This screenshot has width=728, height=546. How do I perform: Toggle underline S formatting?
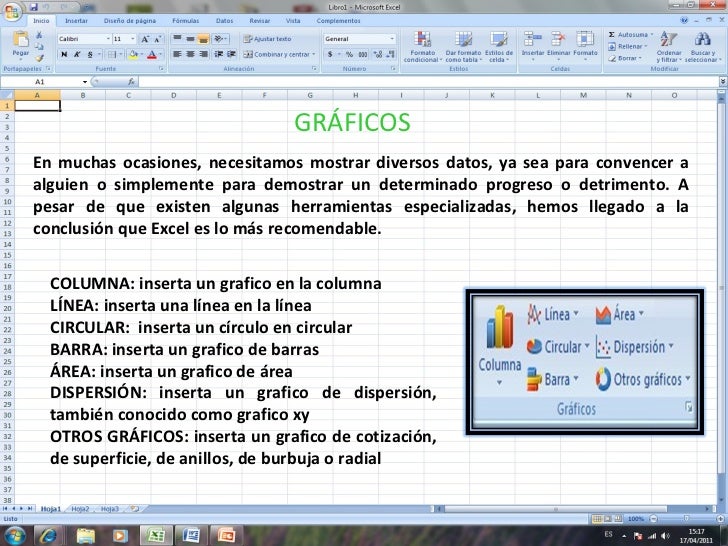(x=90, y=54)
